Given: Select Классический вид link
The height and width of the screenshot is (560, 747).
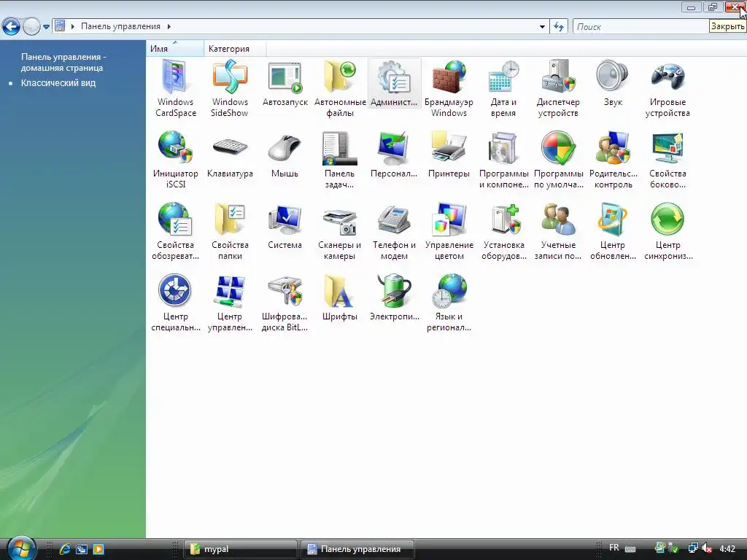Looking at the screenshot, I should 58,83.
